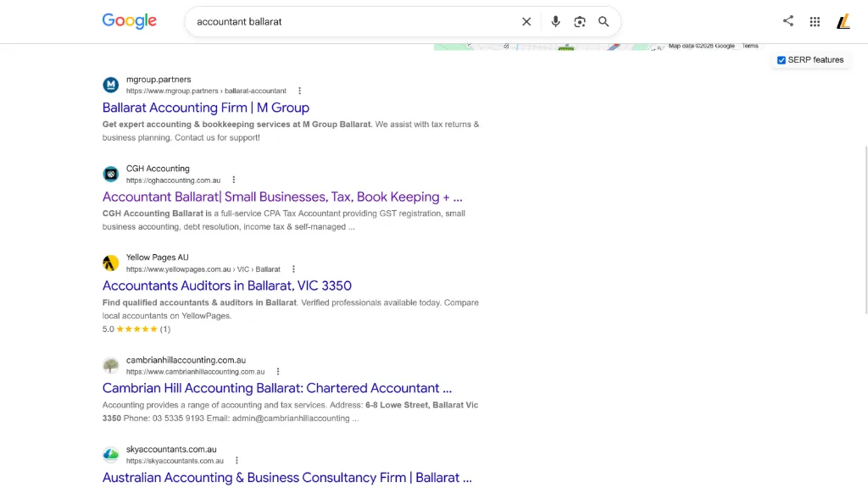Screen dimensions: 868x488
Task: Click the skyaccountants favicon
Action: point(111,454)
